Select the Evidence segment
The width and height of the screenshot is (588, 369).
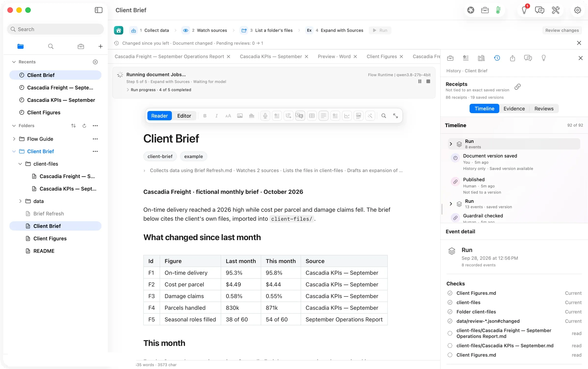pos(514,109)
